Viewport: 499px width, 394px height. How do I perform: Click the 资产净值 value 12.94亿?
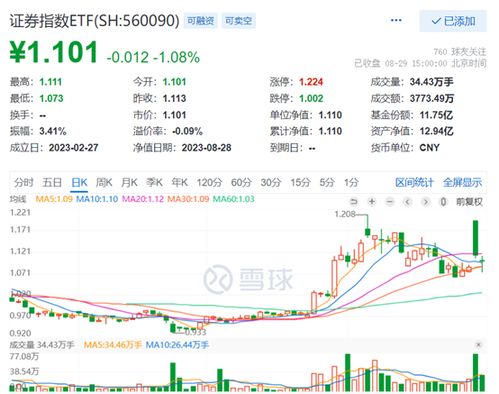[436, 131]
